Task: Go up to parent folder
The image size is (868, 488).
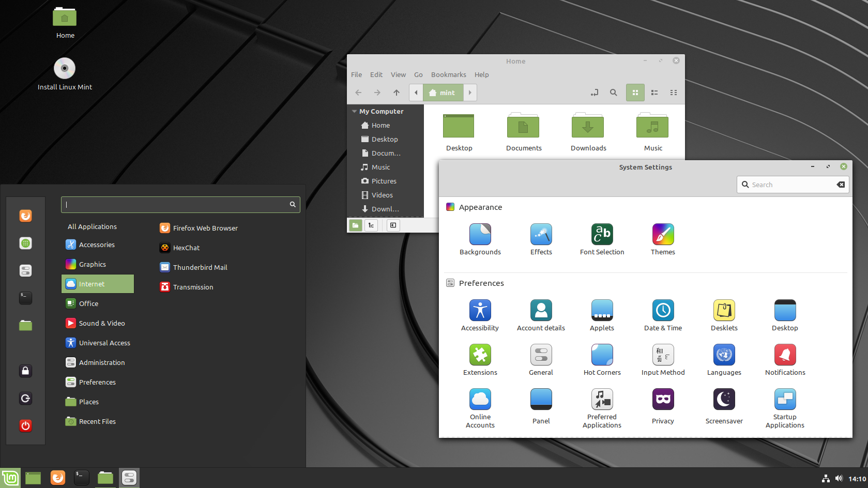Action: (397, 93)
